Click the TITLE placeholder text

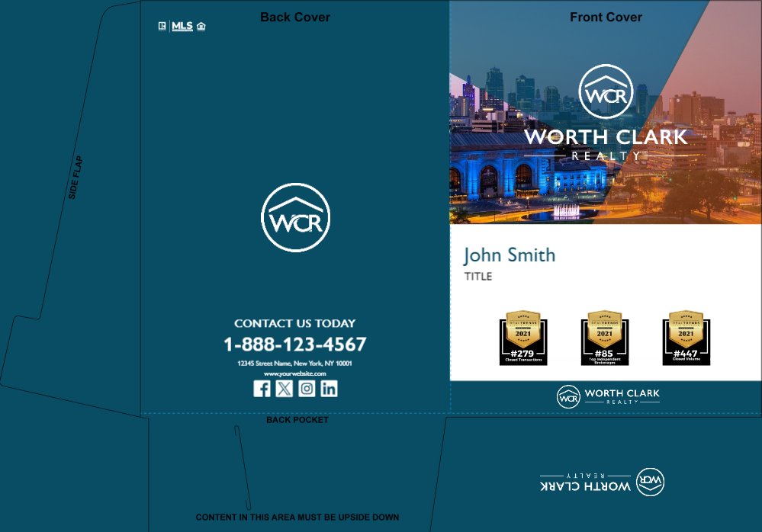point(478,277)
